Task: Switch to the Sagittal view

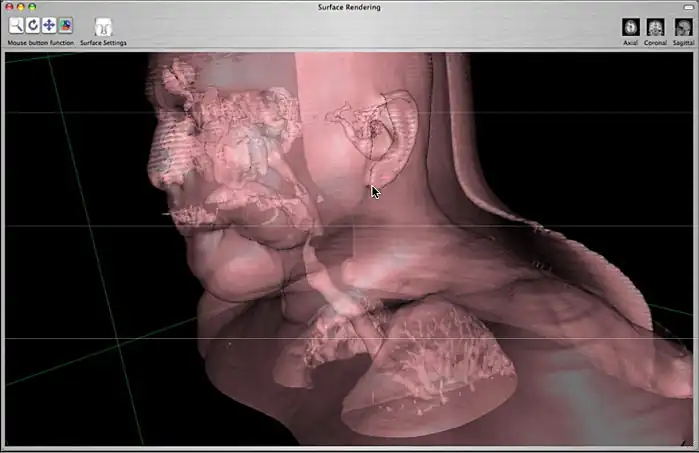Action: pos(683,27)
